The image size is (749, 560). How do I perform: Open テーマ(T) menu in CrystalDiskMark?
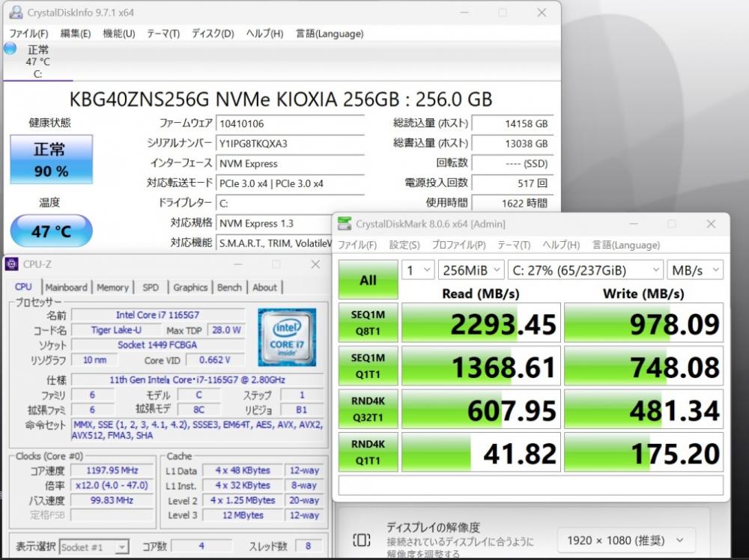(x=514, y=245)
